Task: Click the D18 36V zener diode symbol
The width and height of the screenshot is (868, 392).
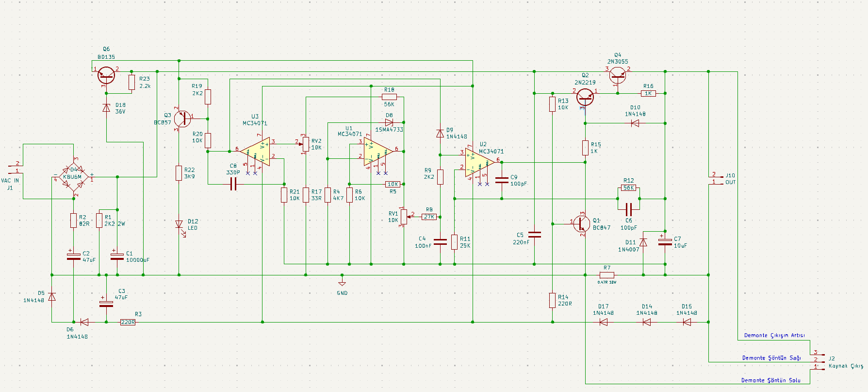Action: (x=106, y=108)
